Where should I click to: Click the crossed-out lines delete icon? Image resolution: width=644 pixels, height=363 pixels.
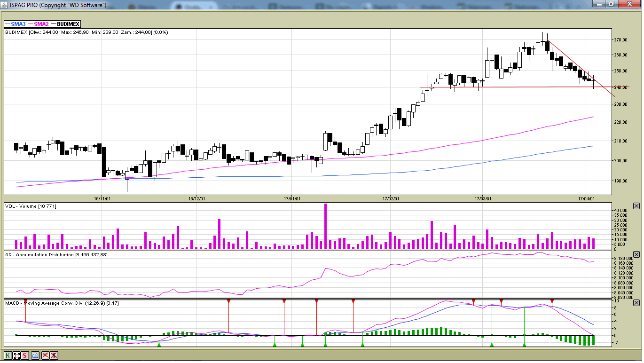click(46, 355)
